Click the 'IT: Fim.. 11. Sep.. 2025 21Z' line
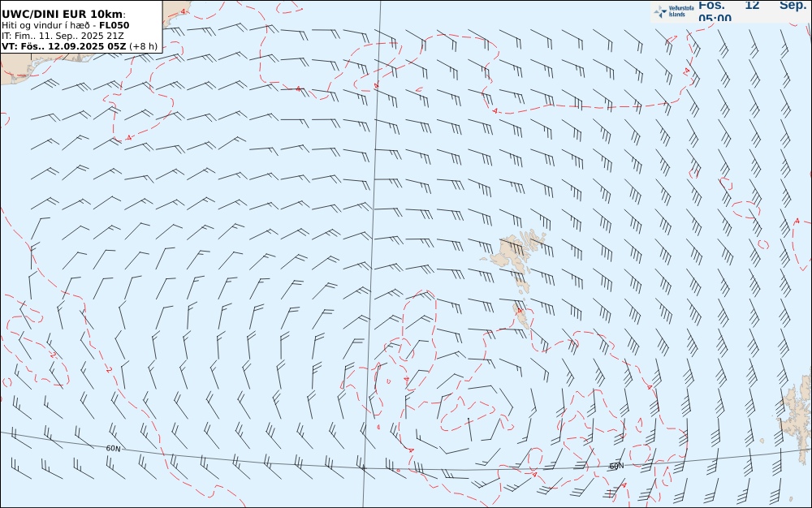This screenshot has height=508, width=812. [x=63, y=36]
